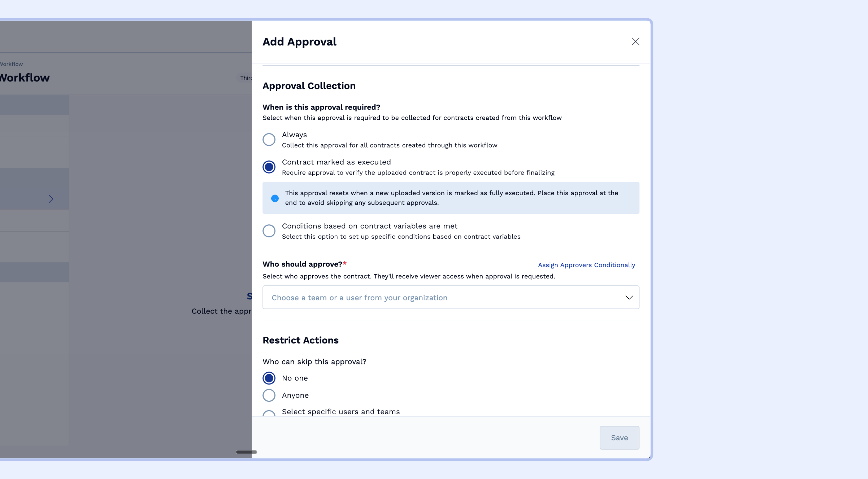This screenshot has height=479, width=868.
Task: Pick Select specific users and teams radio
Action: (269, 414)
